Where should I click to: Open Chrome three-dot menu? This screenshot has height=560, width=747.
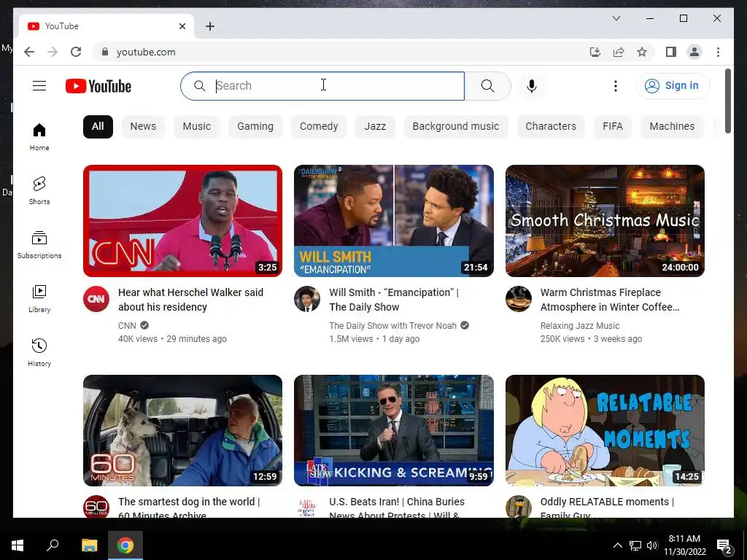tap(718, 52)
